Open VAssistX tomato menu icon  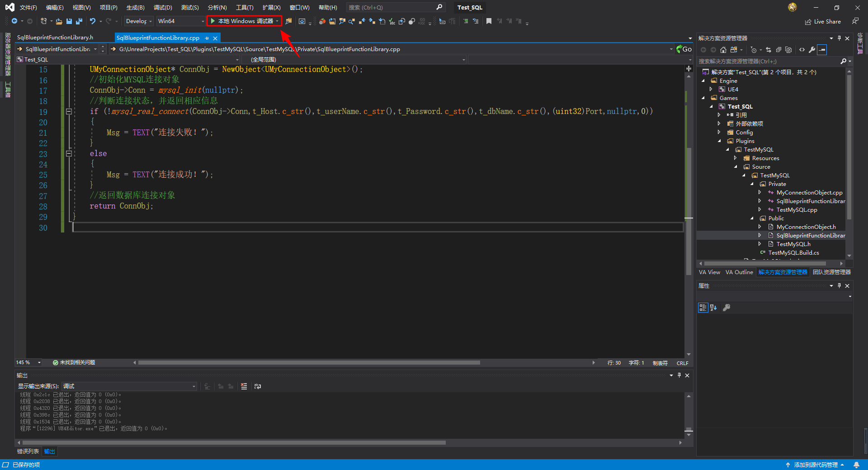coord(322,21)
